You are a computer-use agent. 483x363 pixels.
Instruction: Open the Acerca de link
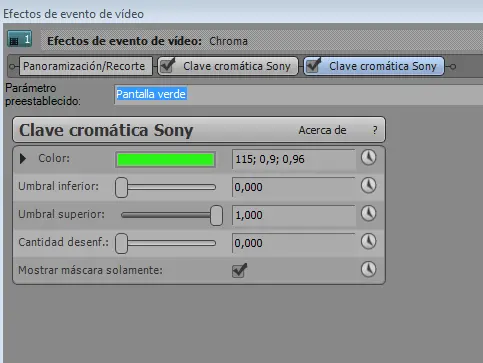322,130
